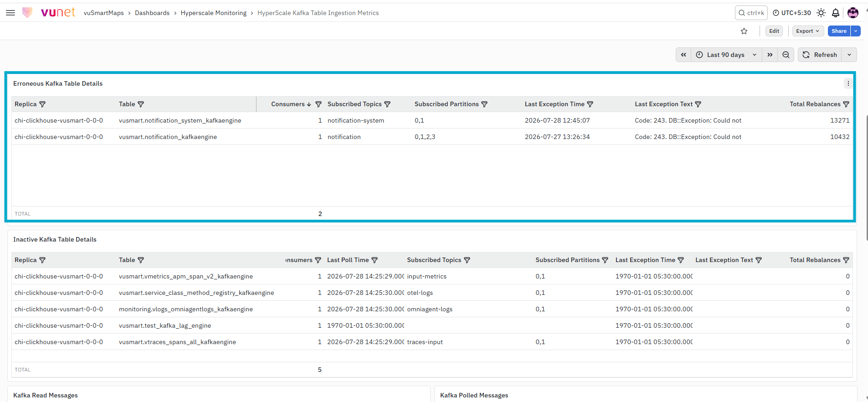Click the zoom out time range icon

coord(786,55)
